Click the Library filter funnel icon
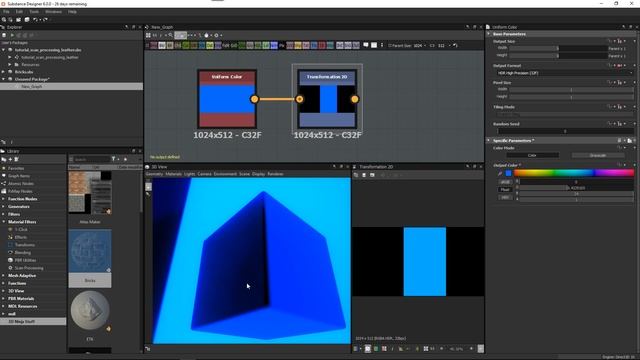The height and width of the screenshot is (360, 640). tap(113, 159)
